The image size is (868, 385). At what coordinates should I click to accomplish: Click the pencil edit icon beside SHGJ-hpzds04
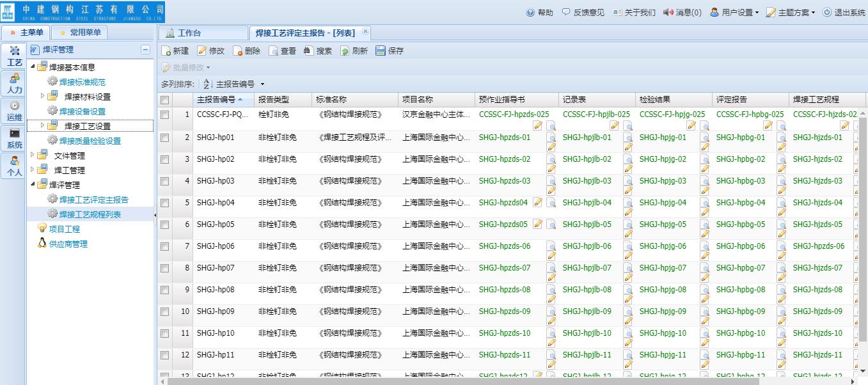pos(538,203)
